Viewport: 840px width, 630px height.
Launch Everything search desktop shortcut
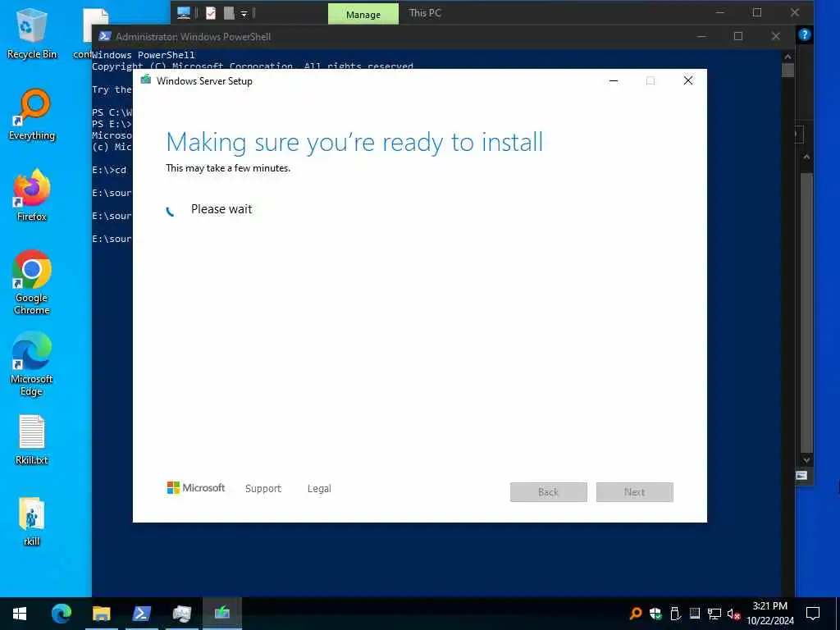tap(32, 115)
